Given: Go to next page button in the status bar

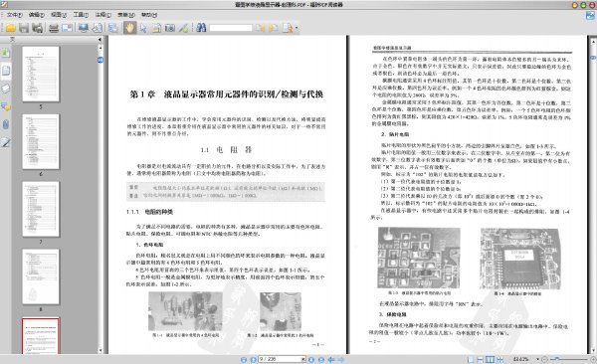Looking at the screenshot, I should pyautogui.click(x=311, y=359).
